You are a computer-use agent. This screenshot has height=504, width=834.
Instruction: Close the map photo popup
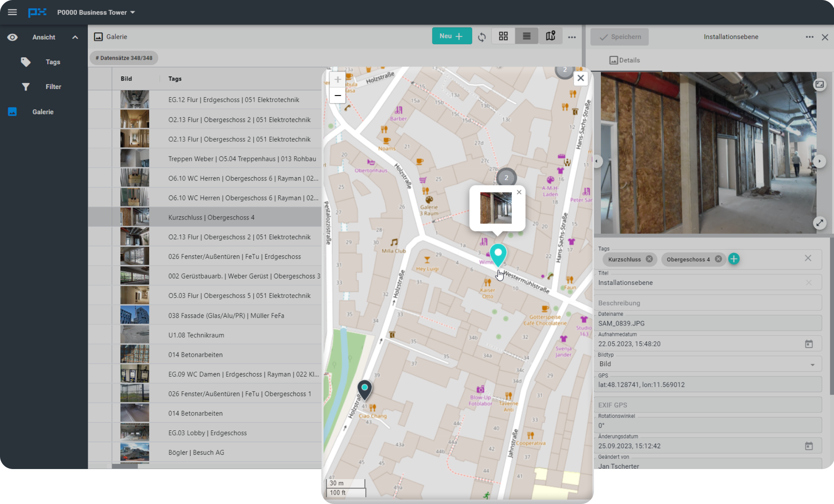[x=519, y=192]
